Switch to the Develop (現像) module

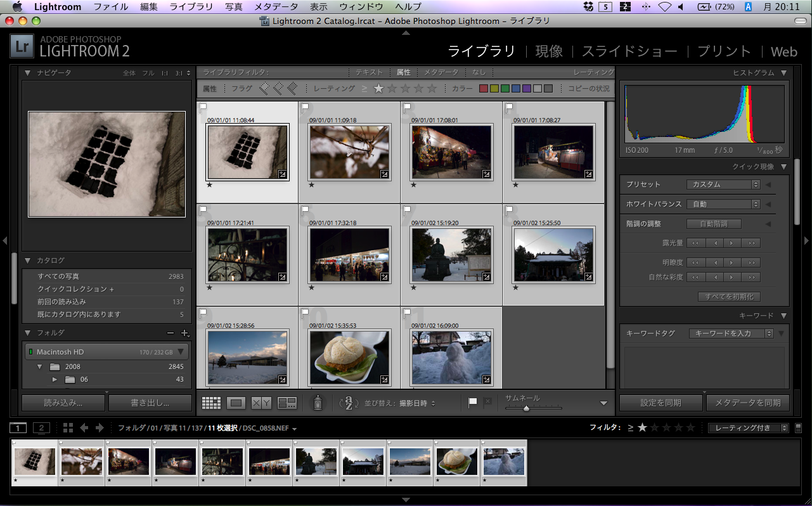548,51
